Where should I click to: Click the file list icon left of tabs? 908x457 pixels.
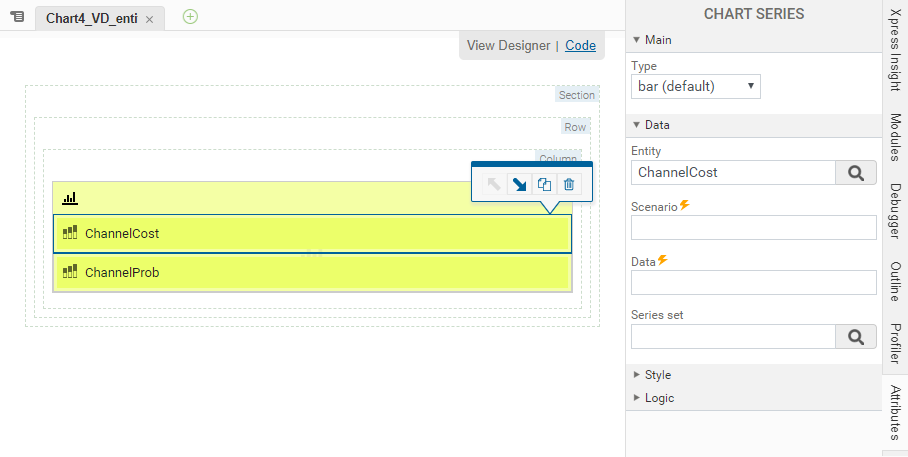[x=17, y=17]
